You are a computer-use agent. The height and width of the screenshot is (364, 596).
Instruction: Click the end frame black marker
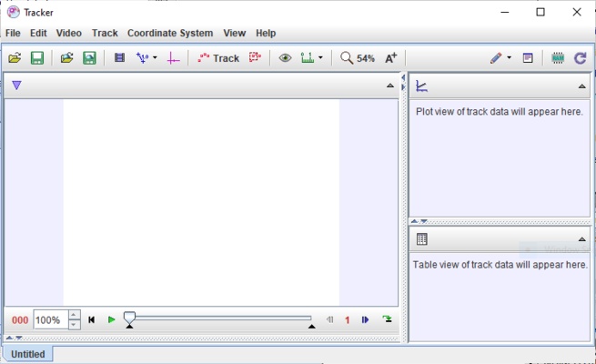click(312, 326)
